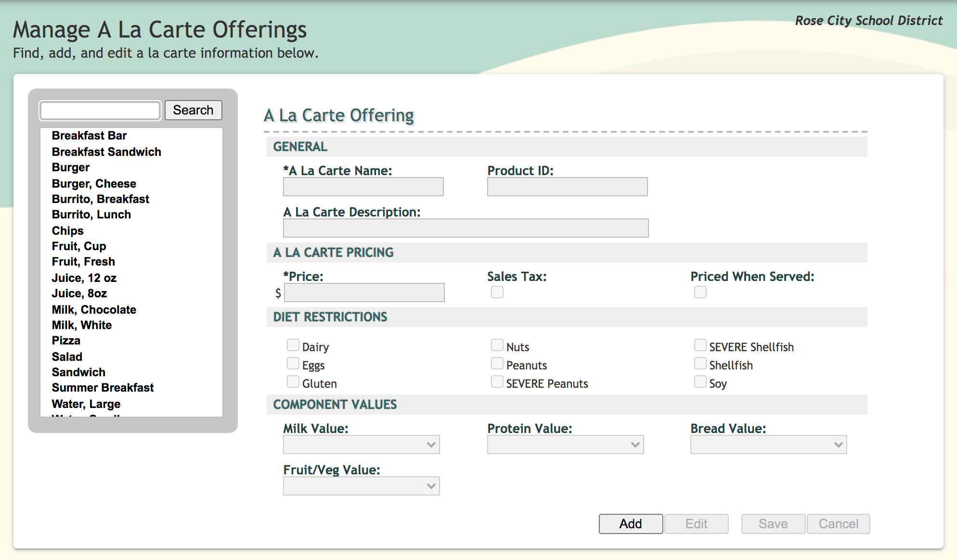Select Juice, 12 oz list entry
The width and height of the screenshot is (957, 560).
[84, 278]
